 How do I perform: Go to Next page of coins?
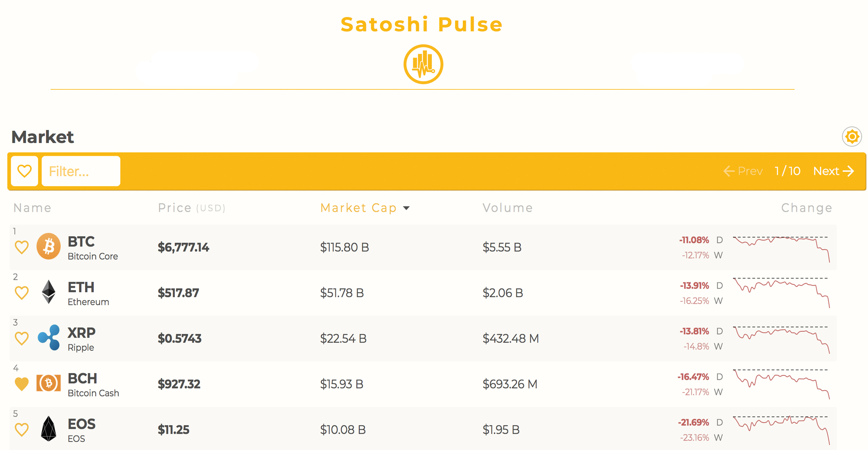[x=834, y=171]
